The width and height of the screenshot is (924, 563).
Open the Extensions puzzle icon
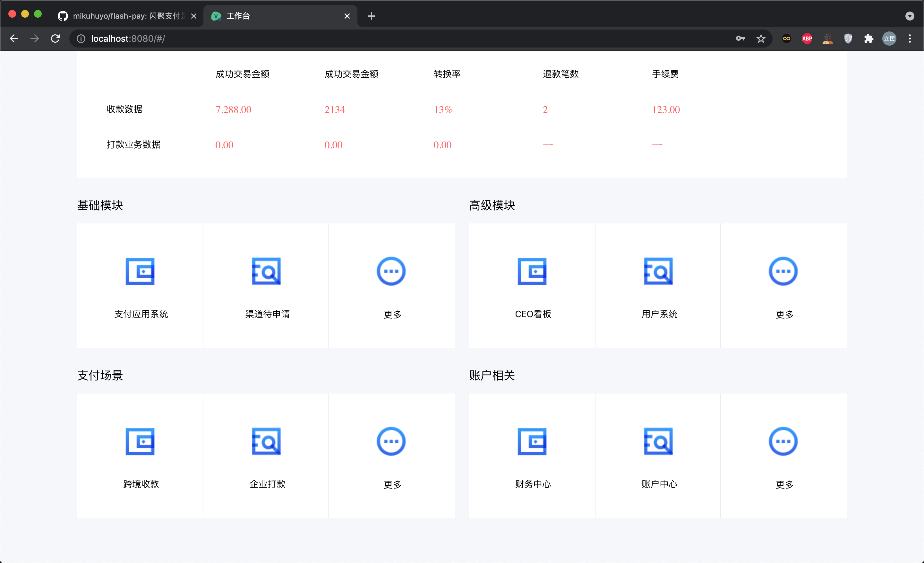point(868,38)
